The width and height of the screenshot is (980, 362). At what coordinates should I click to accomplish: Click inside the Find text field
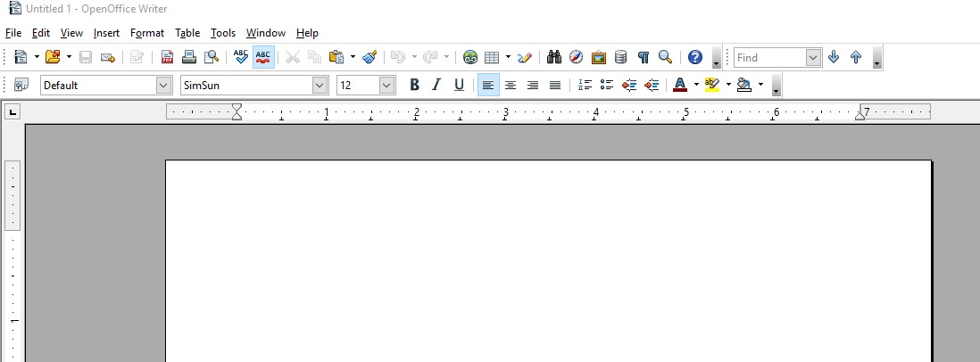click(x=769, y=57)
